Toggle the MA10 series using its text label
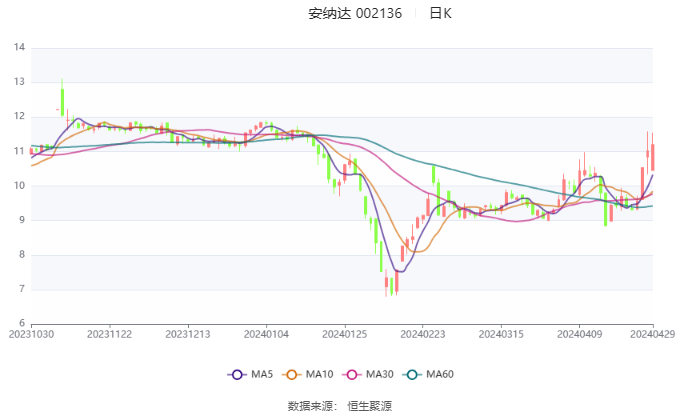 tap(319, 374)
